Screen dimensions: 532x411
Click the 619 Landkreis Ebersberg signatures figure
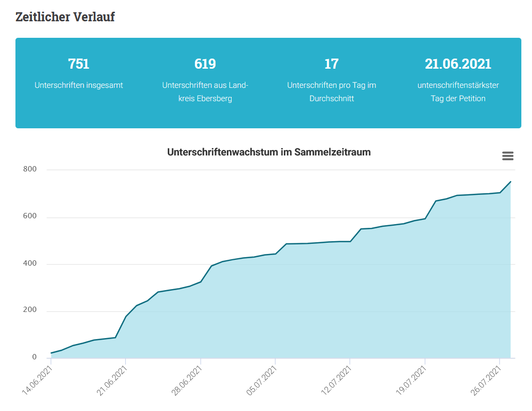(x=205, y=64)
